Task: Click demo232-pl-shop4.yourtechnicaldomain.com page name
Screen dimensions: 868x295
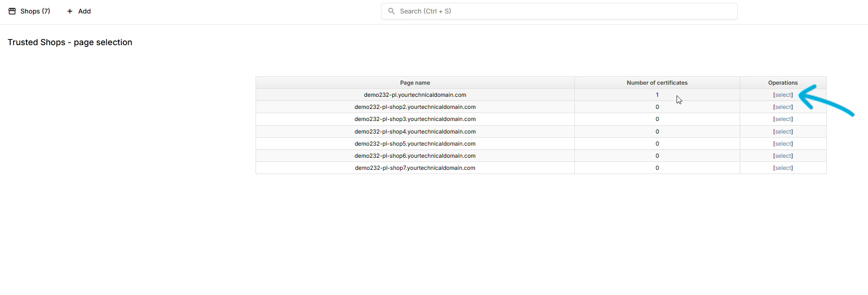Action: pyautogui.click(x=415, y=132)
